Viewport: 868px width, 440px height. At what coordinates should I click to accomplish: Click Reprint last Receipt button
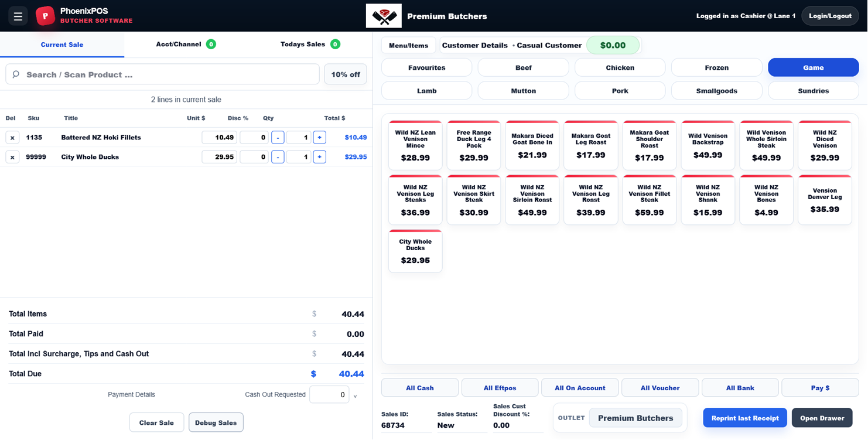tap(745, 418)
